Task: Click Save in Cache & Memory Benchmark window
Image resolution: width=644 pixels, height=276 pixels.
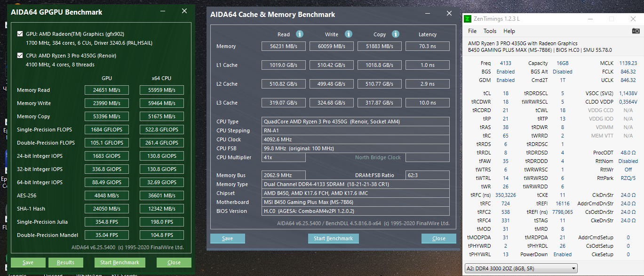Action: 228,238
